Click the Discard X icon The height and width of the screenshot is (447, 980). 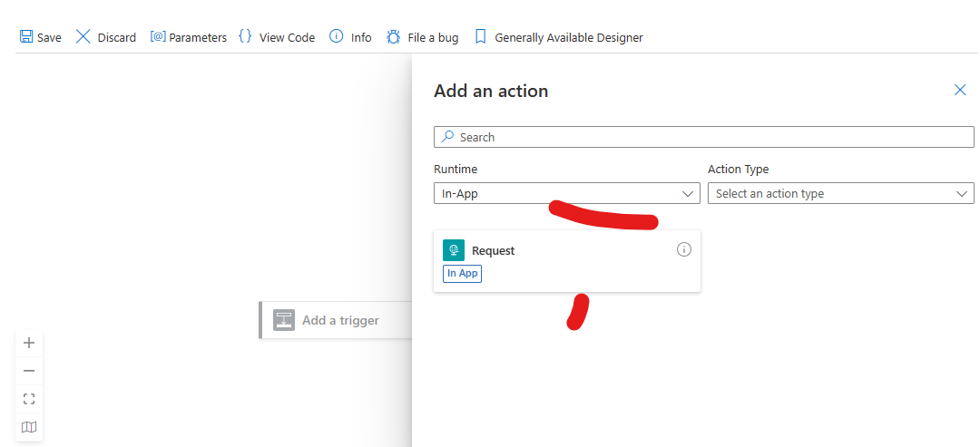tap(83, 37)
